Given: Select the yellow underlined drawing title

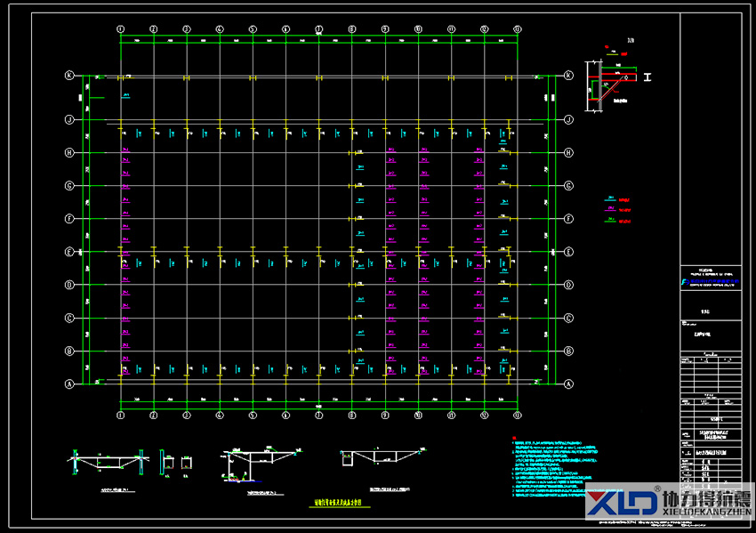Looking at the screenshot, I should click(x=340, y=503).
